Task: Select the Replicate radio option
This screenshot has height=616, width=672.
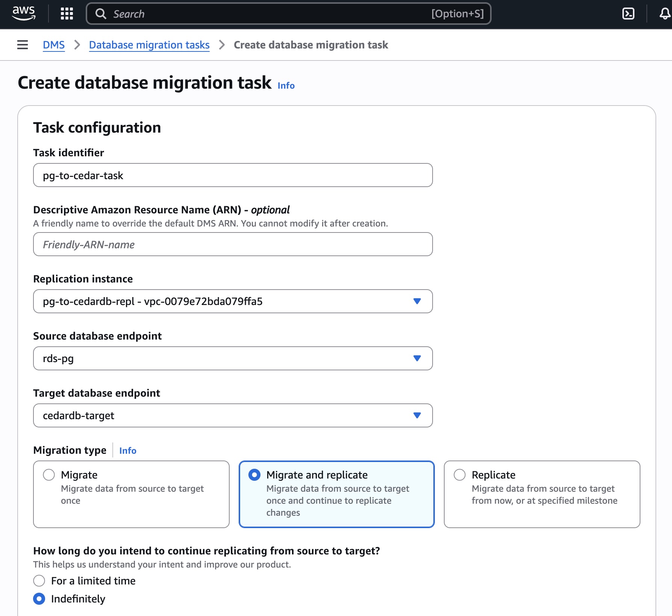Action: click(x=460, y=475)
